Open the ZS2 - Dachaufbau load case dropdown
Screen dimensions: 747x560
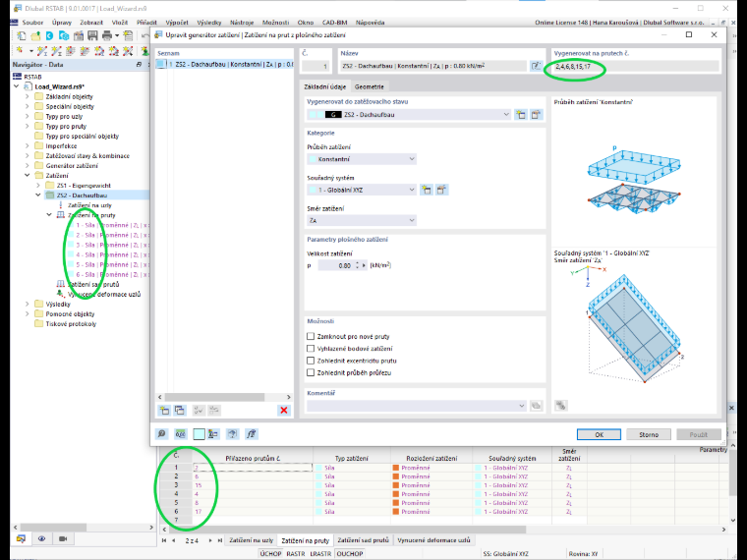pyautogui.click(x=409, y=115)
